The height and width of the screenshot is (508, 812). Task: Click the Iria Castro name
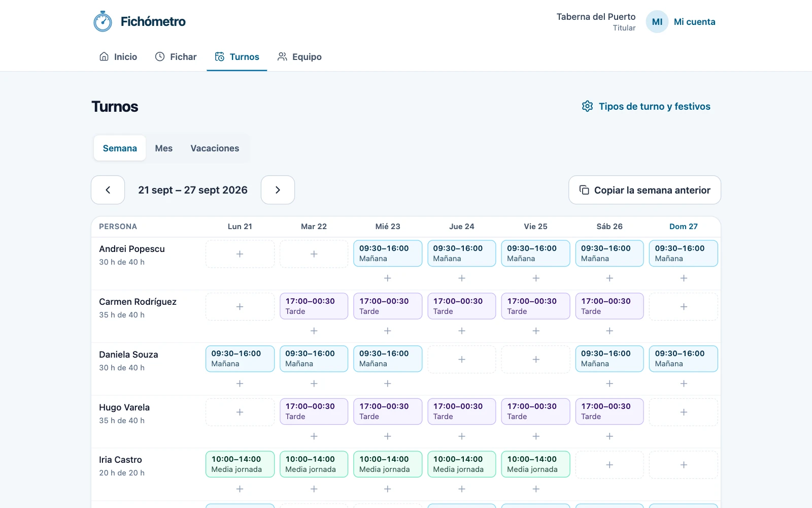tap(120, 460)
